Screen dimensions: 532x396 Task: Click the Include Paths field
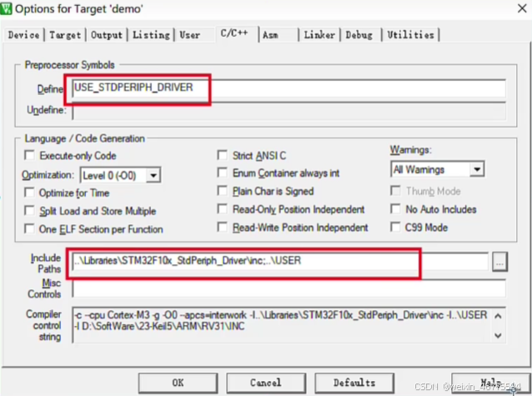280,261
